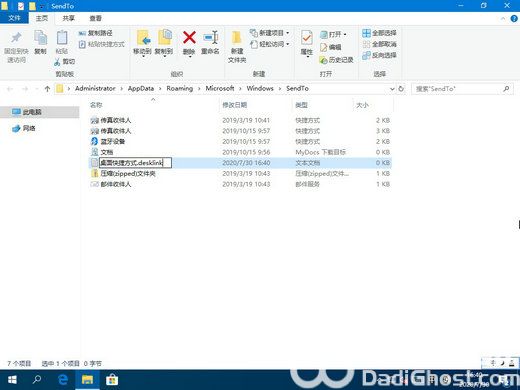
Task: Open the Open dropdown in the ribbon
Action: pyautogui.click(x=333, y=34)
